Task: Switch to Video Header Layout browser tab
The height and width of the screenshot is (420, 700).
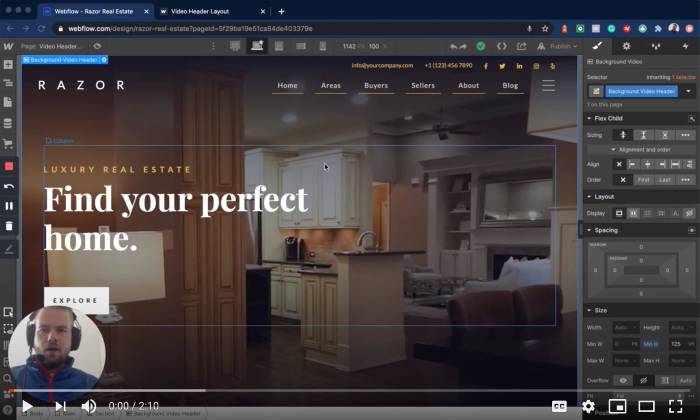Action: click(200, 12)
